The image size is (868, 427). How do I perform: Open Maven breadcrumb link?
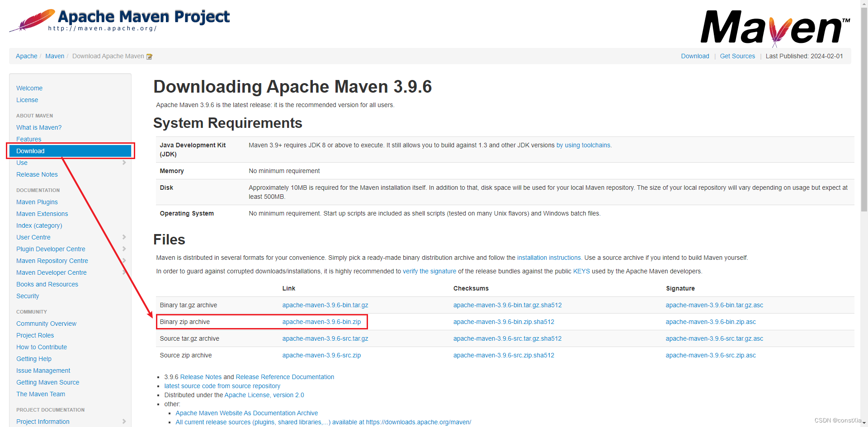pos(55,56)
